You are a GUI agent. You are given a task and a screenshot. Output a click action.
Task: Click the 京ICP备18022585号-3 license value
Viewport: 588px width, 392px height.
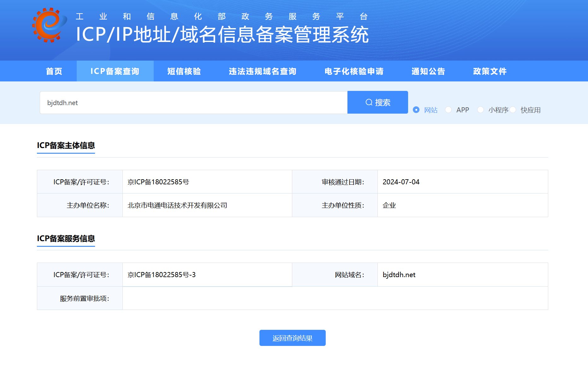(162, 275)
